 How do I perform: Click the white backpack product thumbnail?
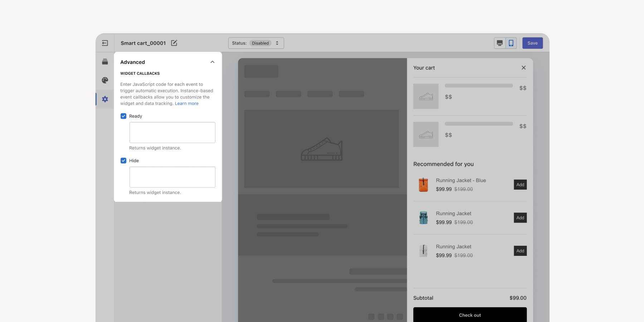[423, 251]
